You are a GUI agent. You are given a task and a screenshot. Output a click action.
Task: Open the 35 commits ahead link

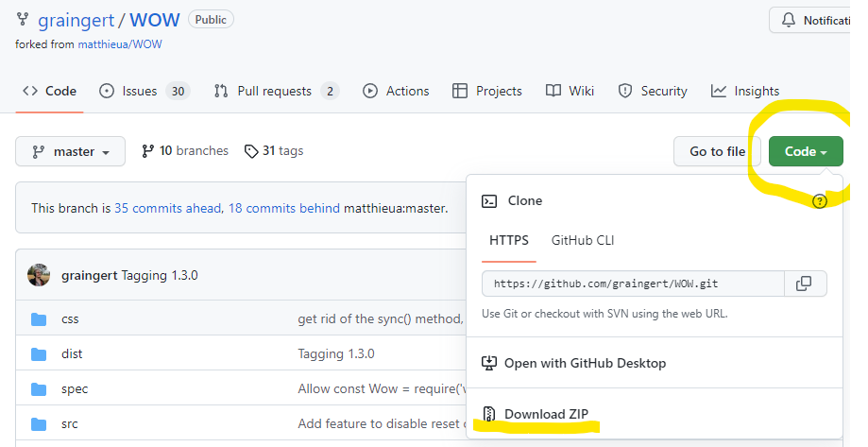pos(168,208)
